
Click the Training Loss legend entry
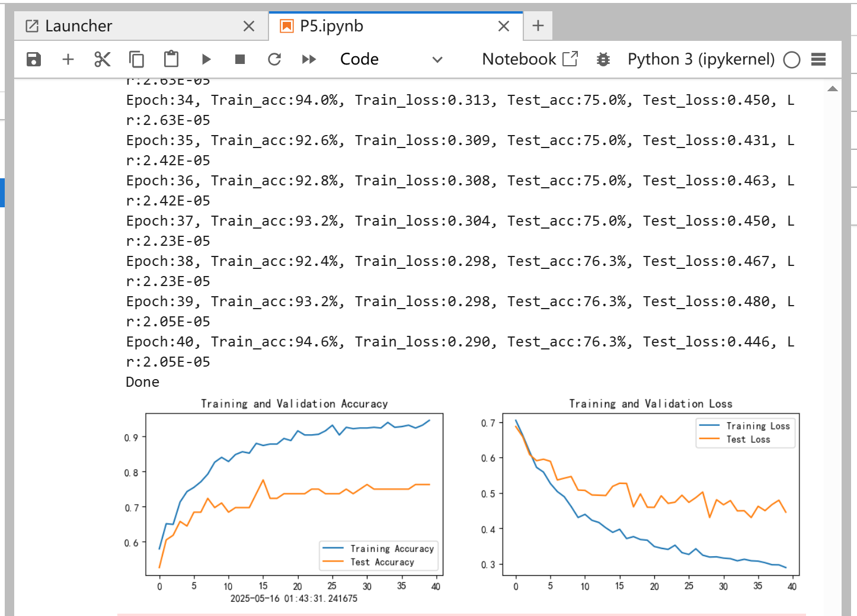(x=745, y=426)
